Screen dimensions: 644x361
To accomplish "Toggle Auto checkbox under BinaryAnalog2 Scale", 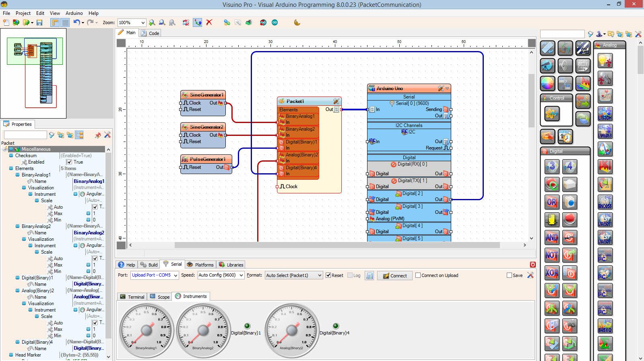I will [x=95, y=258].
